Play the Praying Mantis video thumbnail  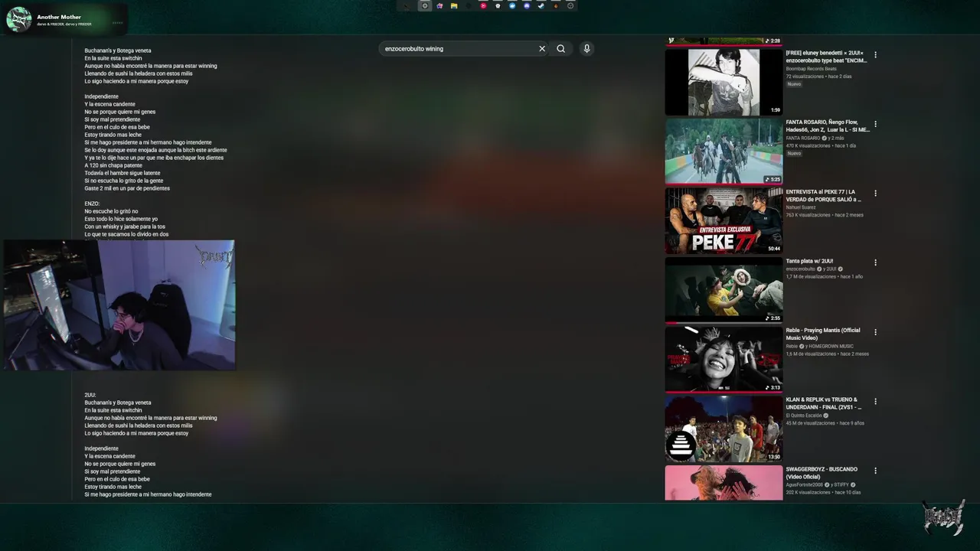724,359
